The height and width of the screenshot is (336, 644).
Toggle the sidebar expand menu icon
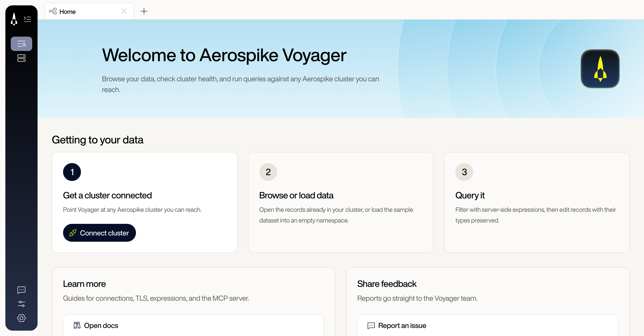[27, 19]
